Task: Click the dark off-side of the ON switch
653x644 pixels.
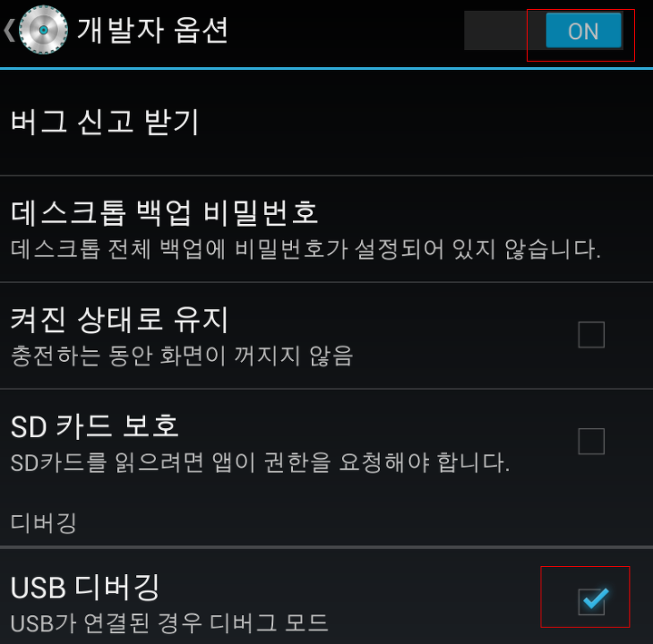Action: pyautogui.click(x=505, y=31)
